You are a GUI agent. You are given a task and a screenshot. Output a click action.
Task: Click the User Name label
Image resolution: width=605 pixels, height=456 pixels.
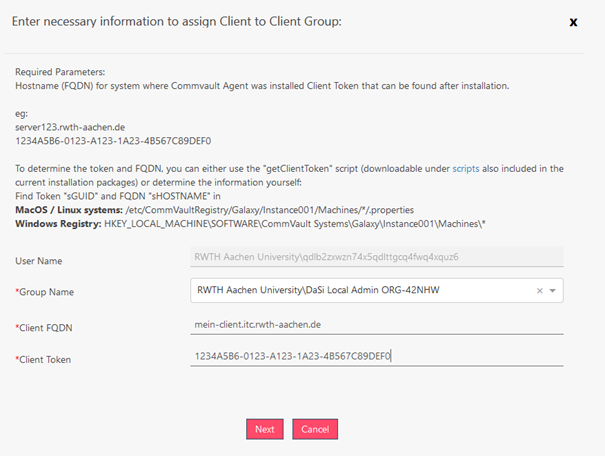39,261
